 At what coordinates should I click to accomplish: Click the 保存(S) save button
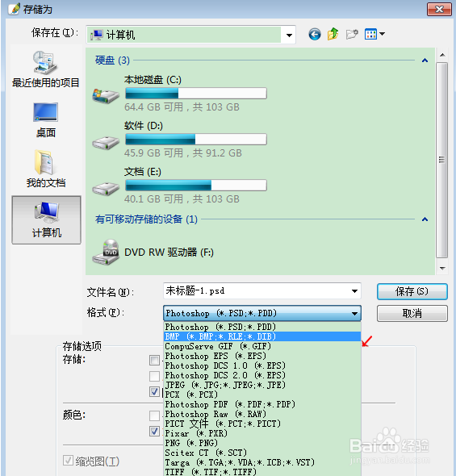[x=412, y=291]
